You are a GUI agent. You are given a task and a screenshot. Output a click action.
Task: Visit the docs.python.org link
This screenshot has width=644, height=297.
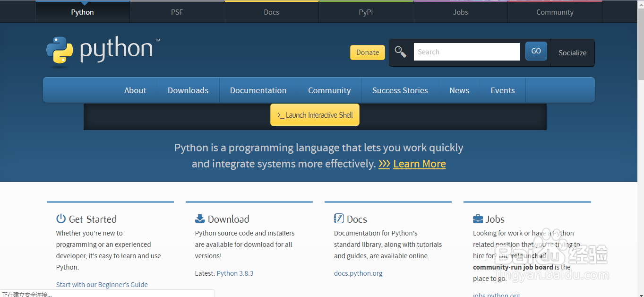[358, 273]
